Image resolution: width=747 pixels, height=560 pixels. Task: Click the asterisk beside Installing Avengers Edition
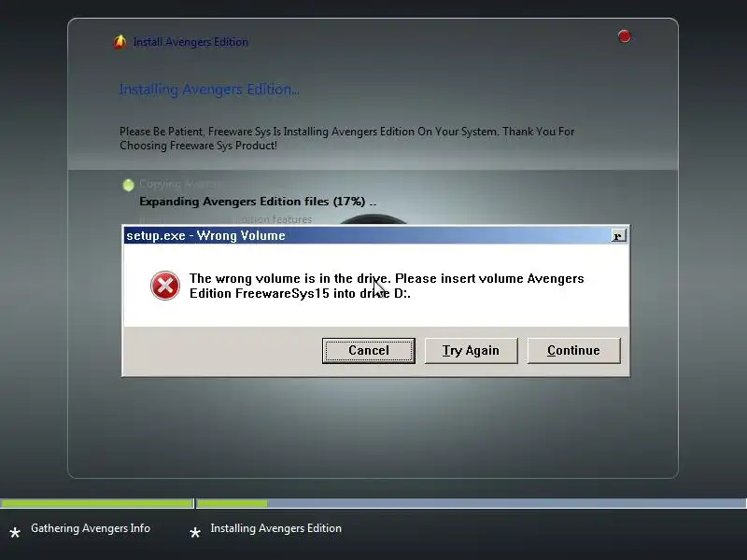195,532
